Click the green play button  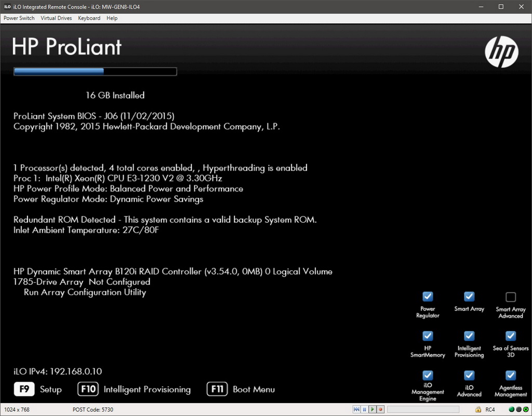coord(372,410)
